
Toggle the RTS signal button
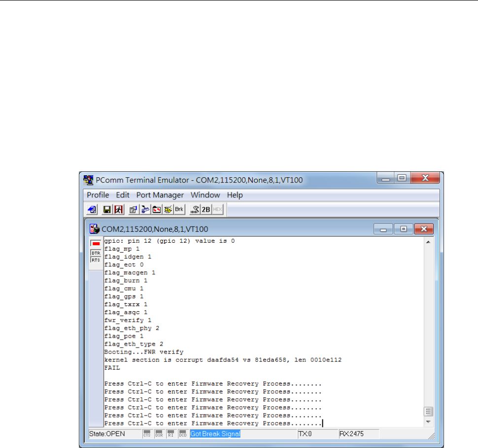96,260
